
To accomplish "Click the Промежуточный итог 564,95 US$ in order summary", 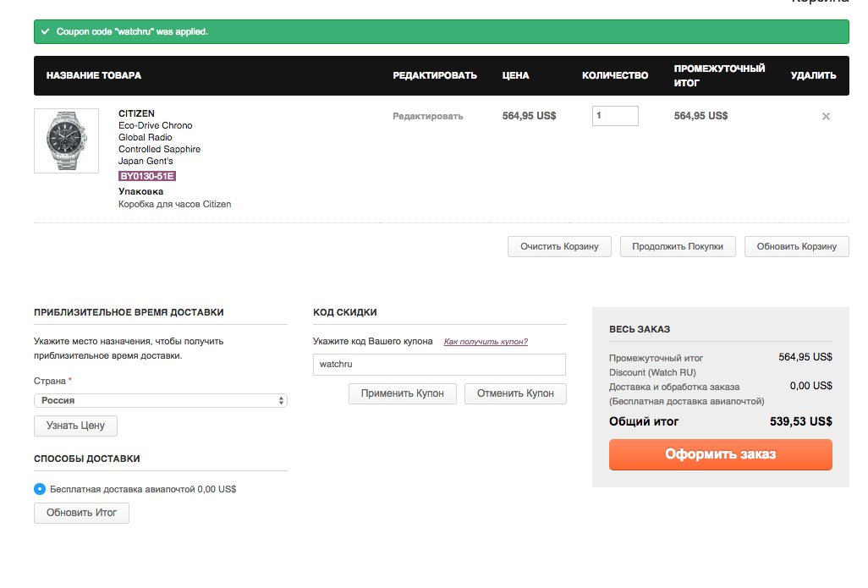I will click(x=805, y=357).
